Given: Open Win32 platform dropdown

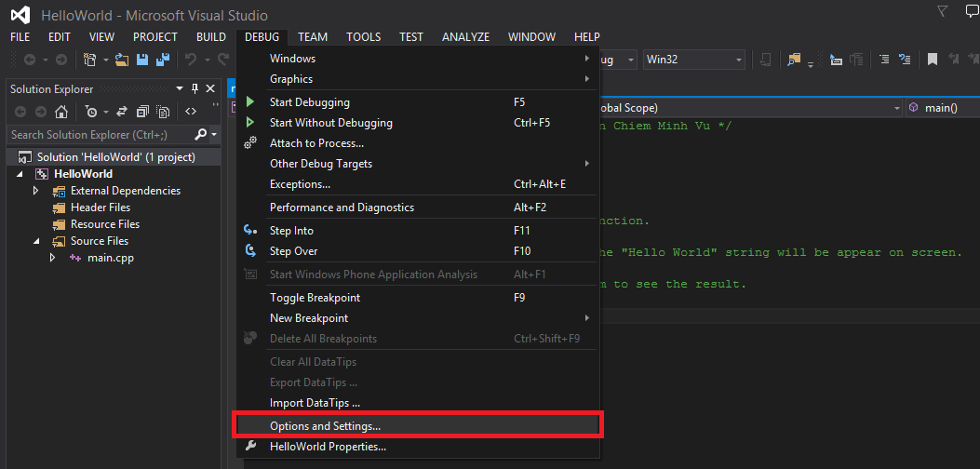Looking at the screenshot, I should 693,60.
